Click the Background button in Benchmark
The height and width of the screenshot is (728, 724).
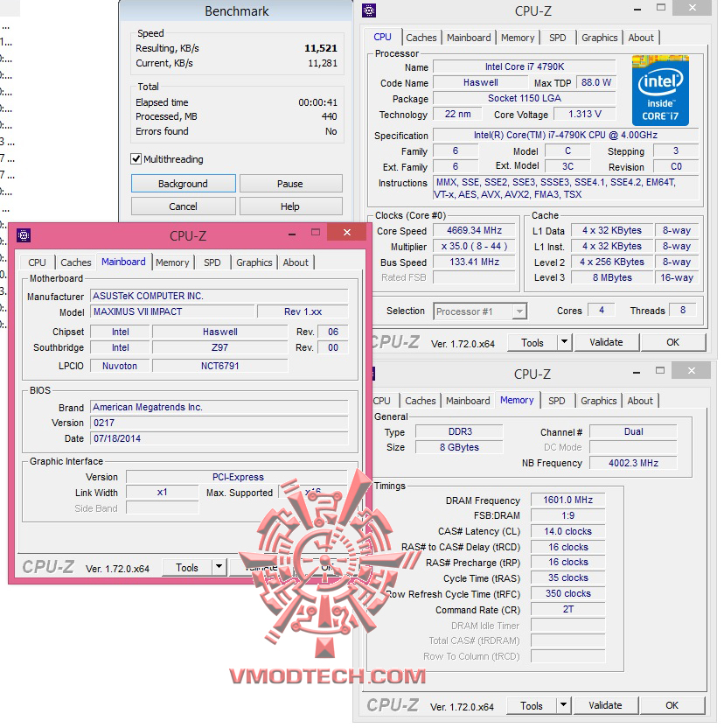click(183, 184)
